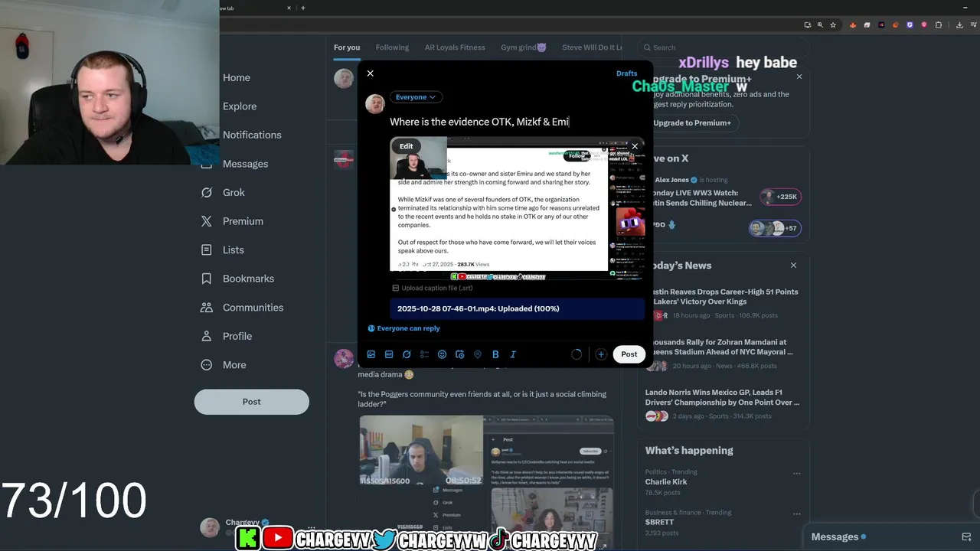The width and height of the screenshot is (980, 551).
Task: Open the Everyone audience dropdown
Action: point(415,97)
